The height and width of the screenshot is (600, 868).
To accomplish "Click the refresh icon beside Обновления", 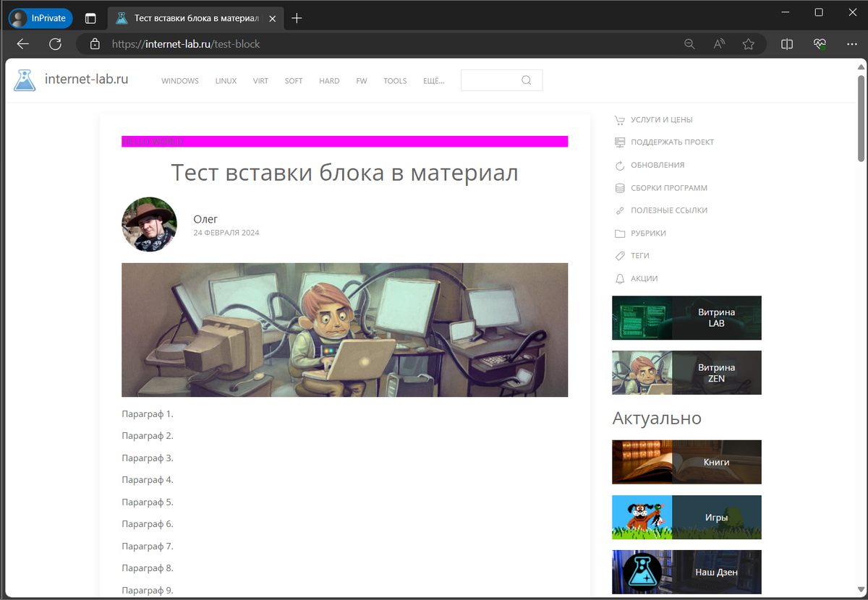I will pos(619,166).
